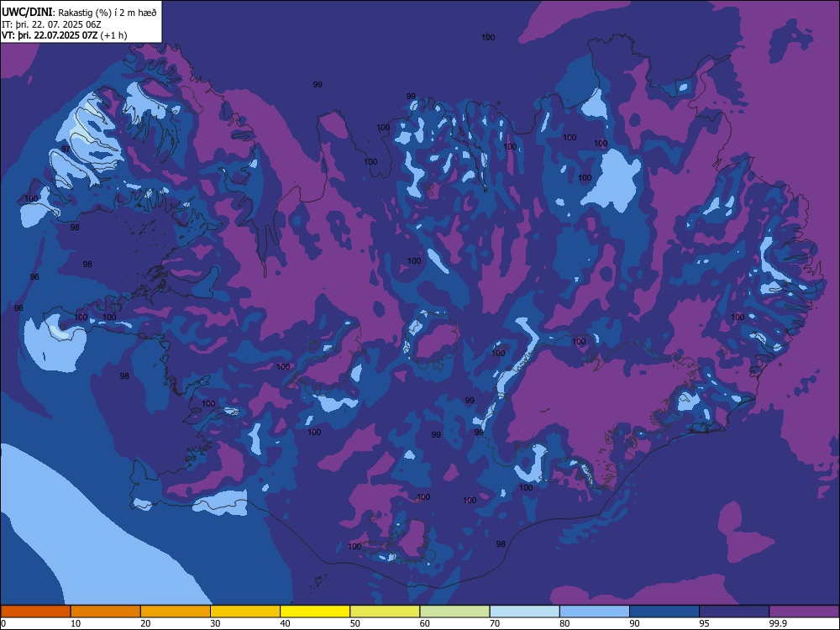Select the bright yellow 40–50 legend swatch
Image resolution: width=840 pixels, height=630 pixels.
(x=315, y=612)
